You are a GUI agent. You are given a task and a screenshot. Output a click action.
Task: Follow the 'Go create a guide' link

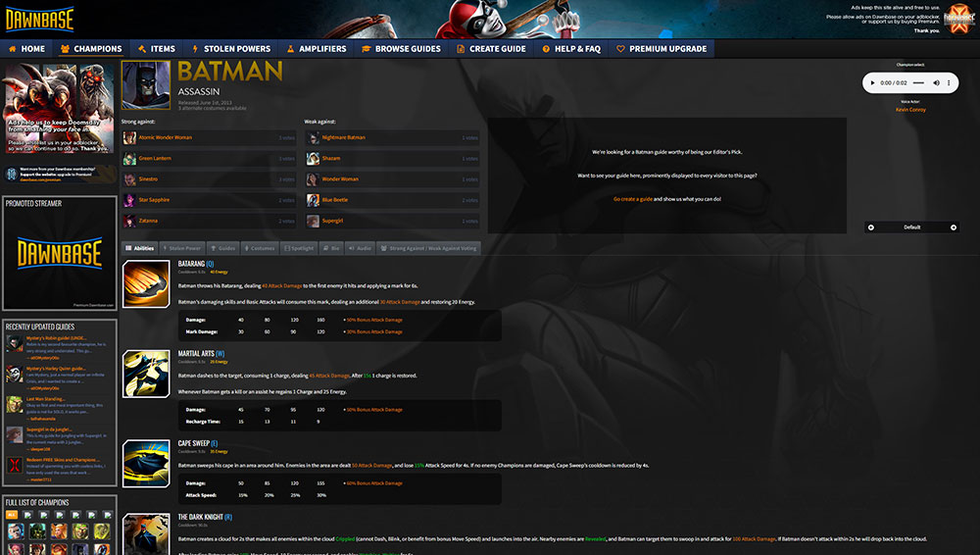[x=632, y=199]
